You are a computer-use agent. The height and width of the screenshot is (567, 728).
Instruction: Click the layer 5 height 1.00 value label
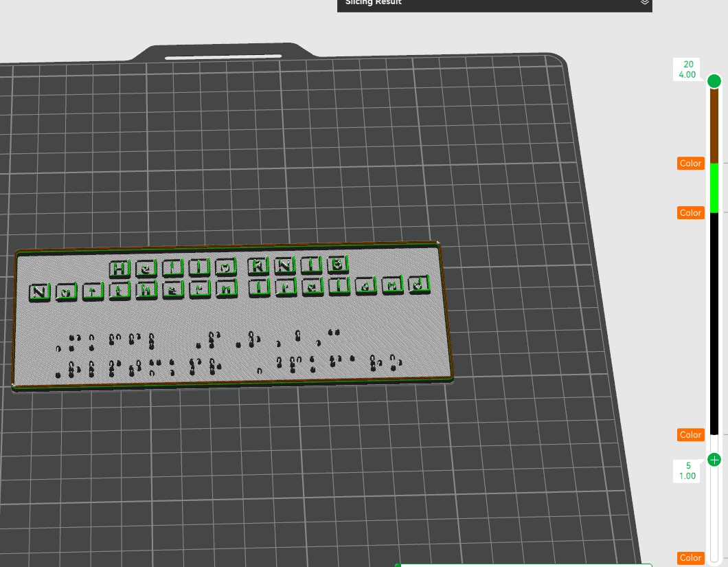pos(687,471)
